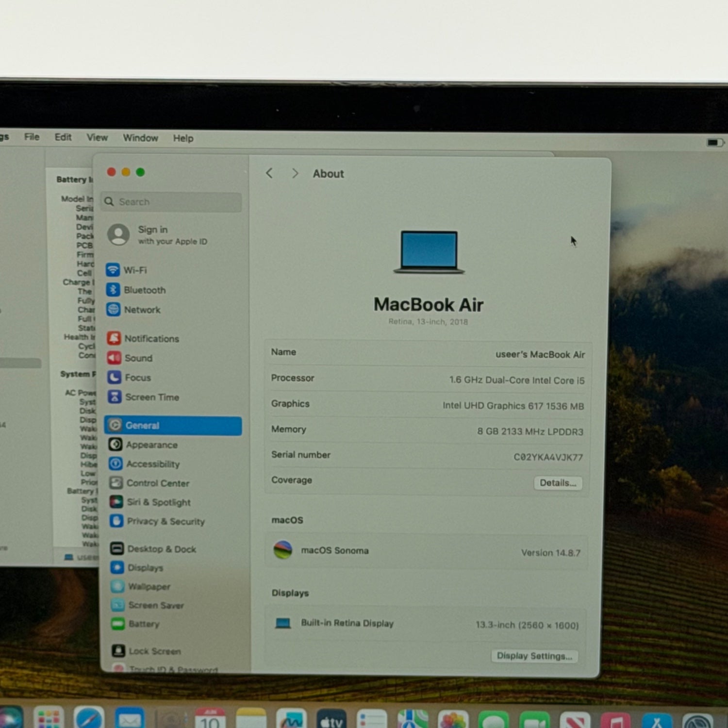Go to Privacy & Security settings

pos(157,521)
